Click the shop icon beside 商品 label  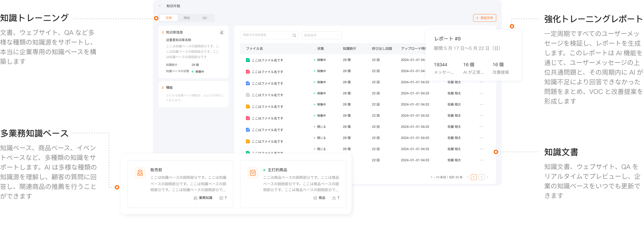pos(315,198)
